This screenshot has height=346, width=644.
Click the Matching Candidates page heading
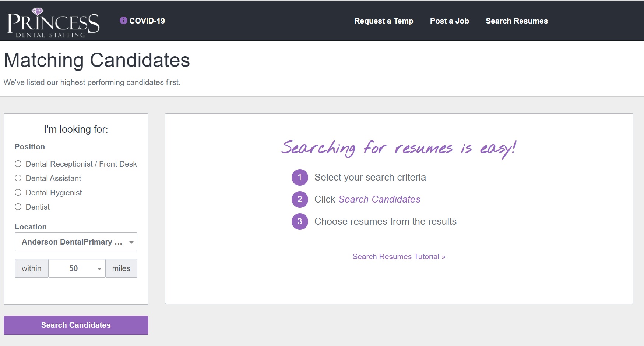pyautogui.click(x=97, y=60)
